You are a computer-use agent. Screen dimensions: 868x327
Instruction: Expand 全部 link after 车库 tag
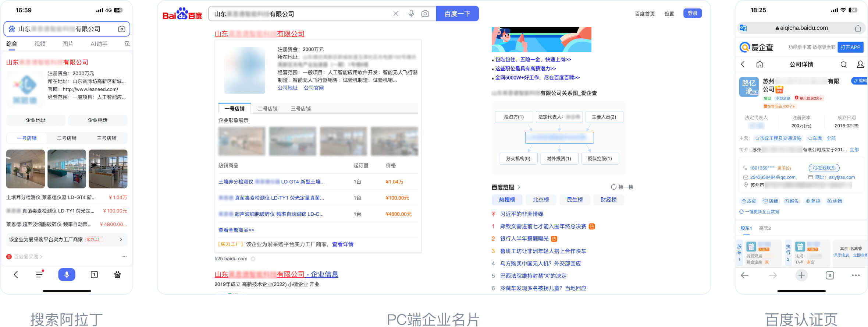tap(831, 138)
